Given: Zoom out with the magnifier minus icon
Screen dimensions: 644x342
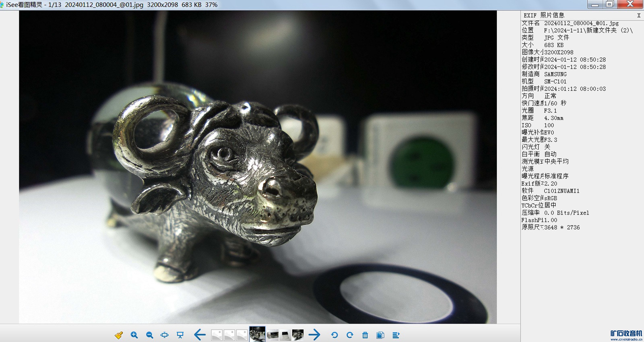Looking at the screenshot, I should (x=150, y=335).
